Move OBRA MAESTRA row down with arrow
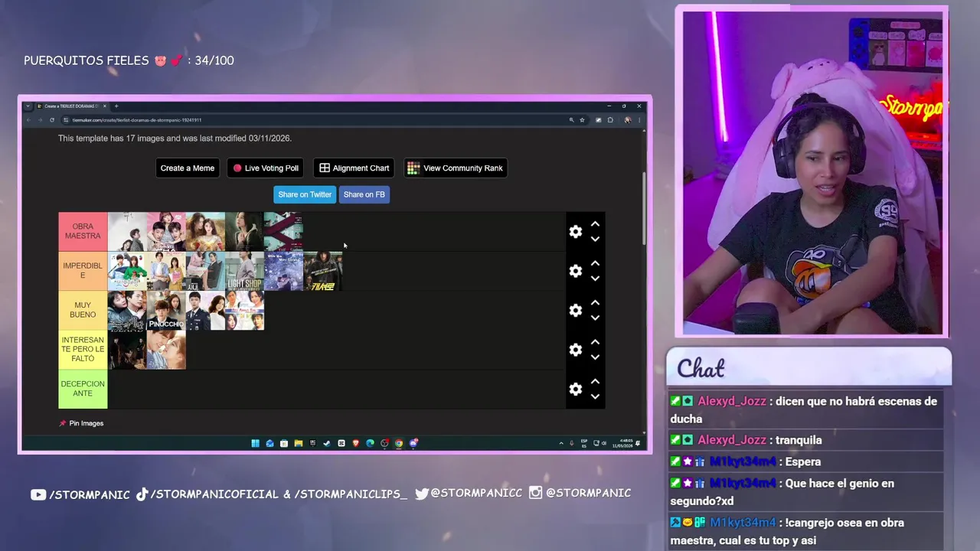This screenshot has height=551, width=980. (595, 239)
